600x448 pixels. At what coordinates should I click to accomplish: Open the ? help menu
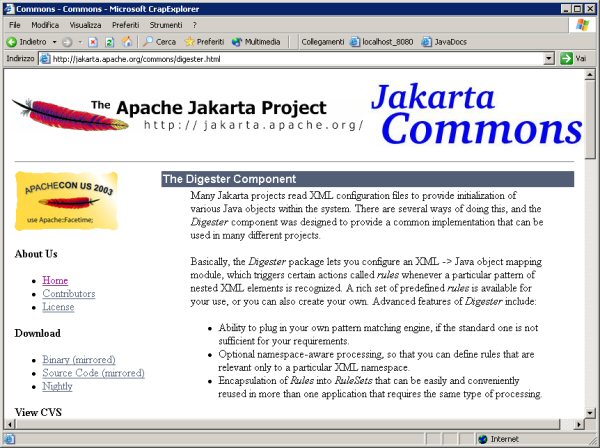click(195, 25)
